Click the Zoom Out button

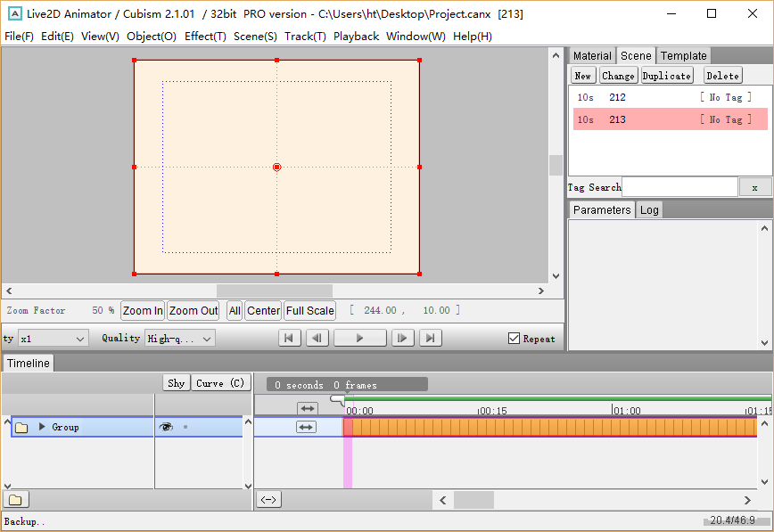click(193, 310)
